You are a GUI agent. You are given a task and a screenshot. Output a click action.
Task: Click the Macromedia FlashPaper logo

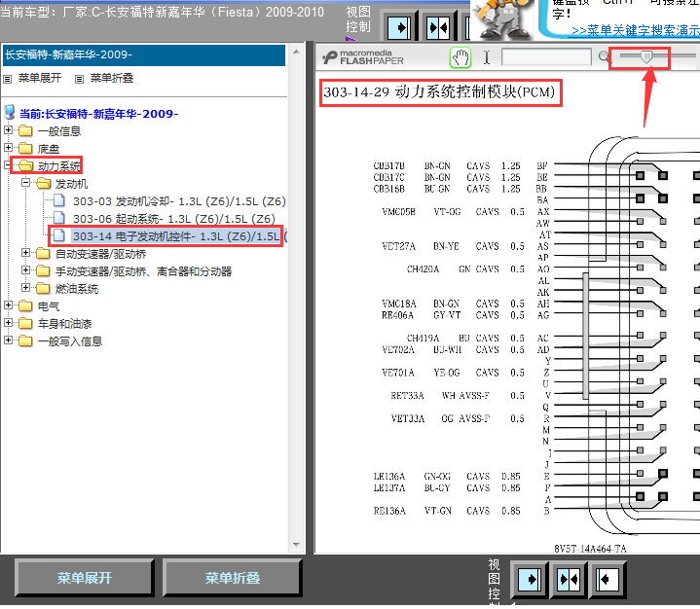pyautogui.click(x=362, y=57)
